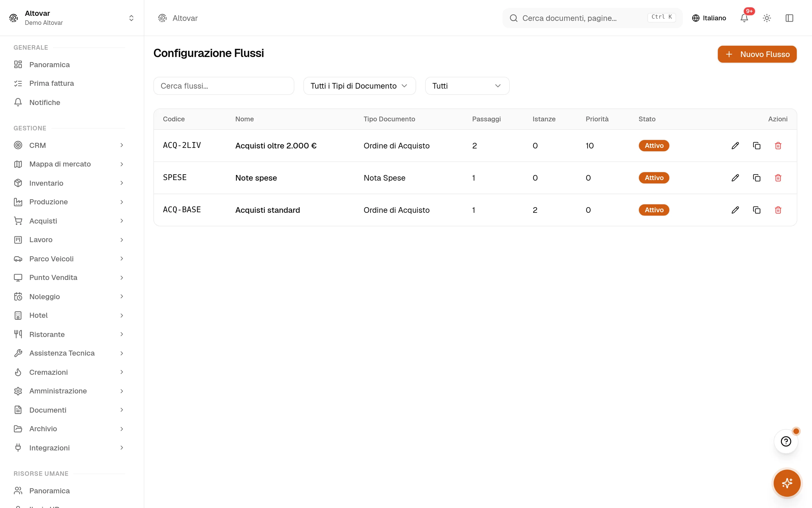Image resolution: width=812 pixels, height=508 pixels.
Task: Expand the Amministrazione chevron
Action: (x=122, y=391)
